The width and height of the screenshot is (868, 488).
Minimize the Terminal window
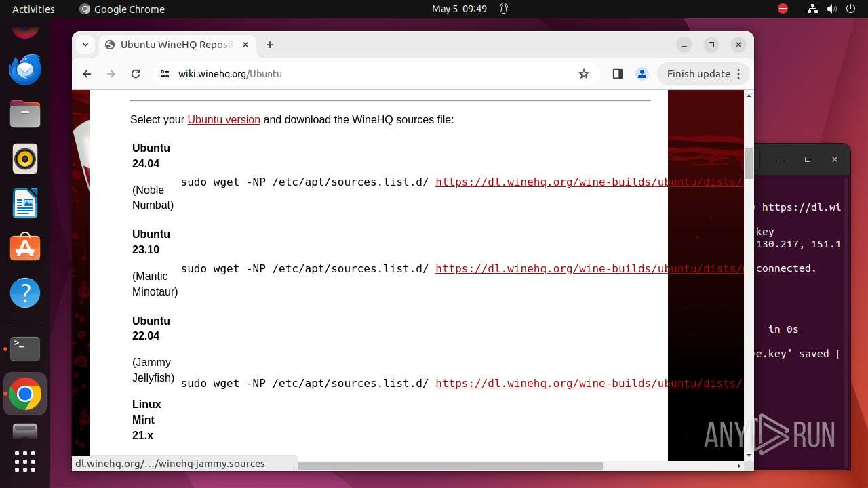(x=780, y=159)
